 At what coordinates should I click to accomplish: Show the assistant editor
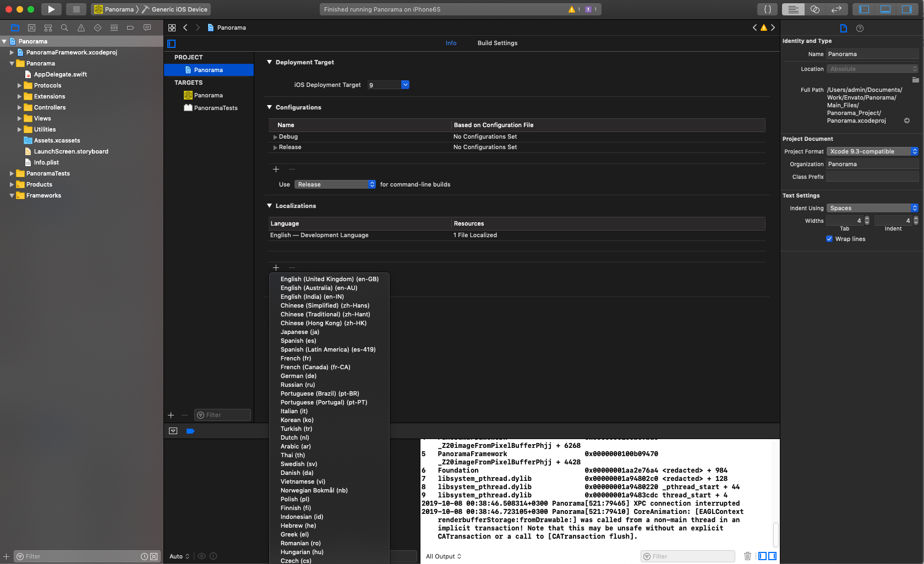(815, 9)
